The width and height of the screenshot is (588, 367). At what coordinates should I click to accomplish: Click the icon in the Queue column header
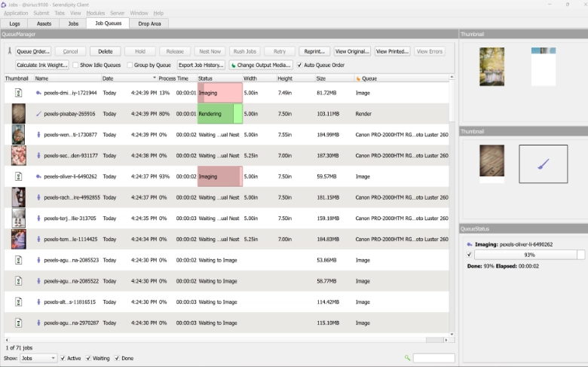point(358,78)
